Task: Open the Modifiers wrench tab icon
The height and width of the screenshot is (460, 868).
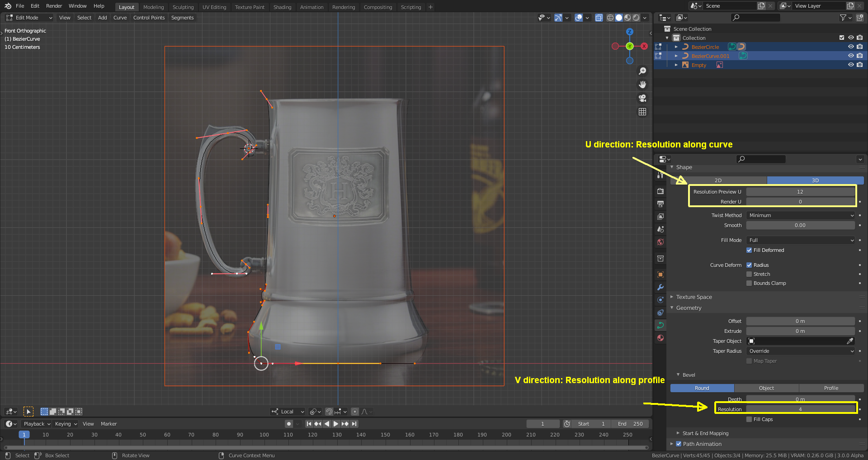Action: pyautogui.click(x=660, y=287)
